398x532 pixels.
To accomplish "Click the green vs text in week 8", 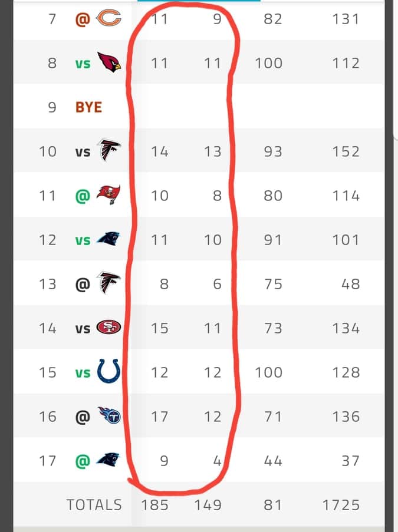I will [83, 64].
